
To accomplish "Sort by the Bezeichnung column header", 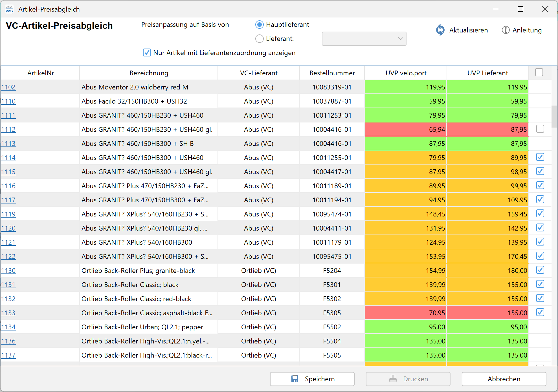I will [149, 73].
